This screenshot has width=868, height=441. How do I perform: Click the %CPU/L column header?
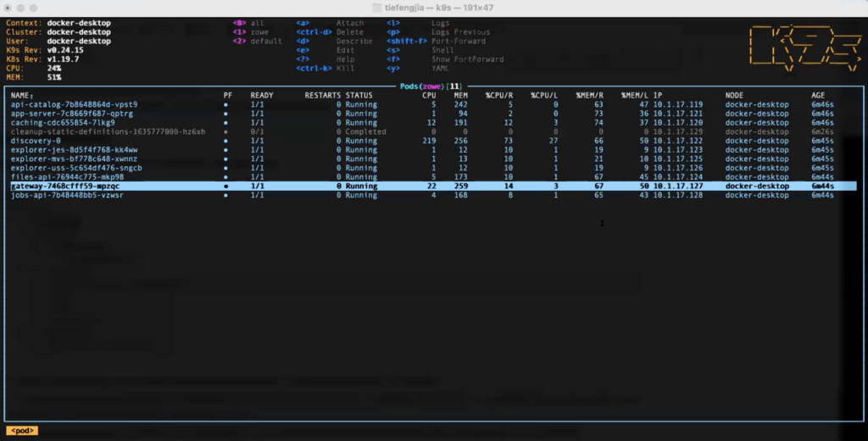tap(544, 95)
